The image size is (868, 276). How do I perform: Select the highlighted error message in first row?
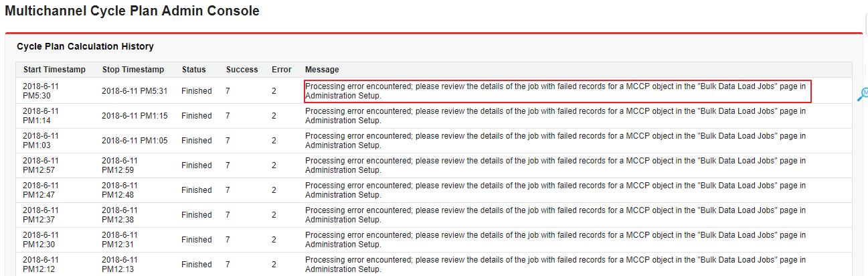(557, 91)
